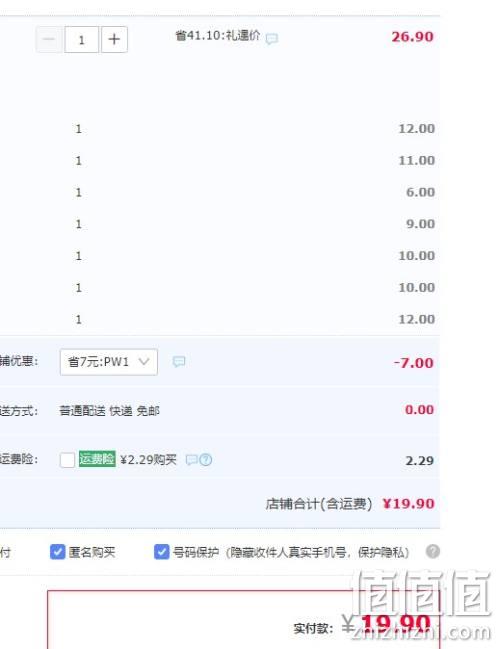Viewport: 500px width, 649px height.
Task: Click the 26.90 item price
Action: (413, 36)
